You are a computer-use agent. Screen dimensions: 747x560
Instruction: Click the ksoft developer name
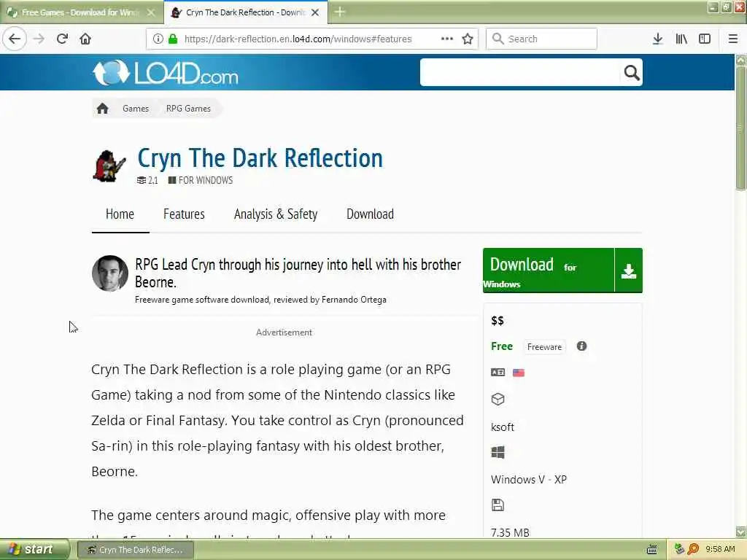[503, 427]
